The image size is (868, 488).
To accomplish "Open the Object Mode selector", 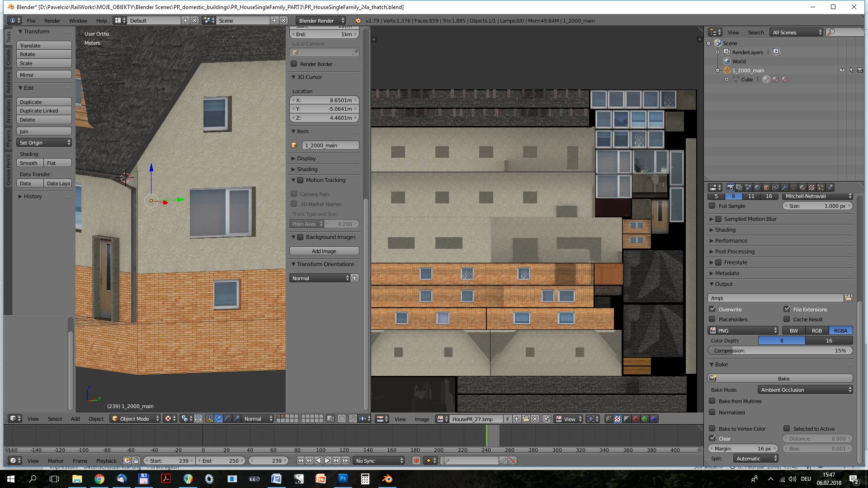I will [135, 419].
